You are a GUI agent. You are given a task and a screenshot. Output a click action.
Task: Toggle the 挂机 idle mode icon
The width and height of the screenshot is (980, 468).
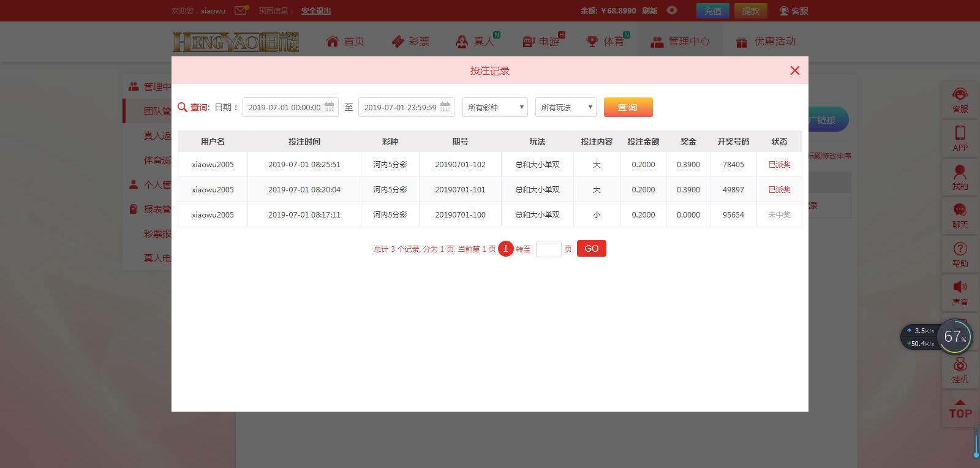point(960,371)
